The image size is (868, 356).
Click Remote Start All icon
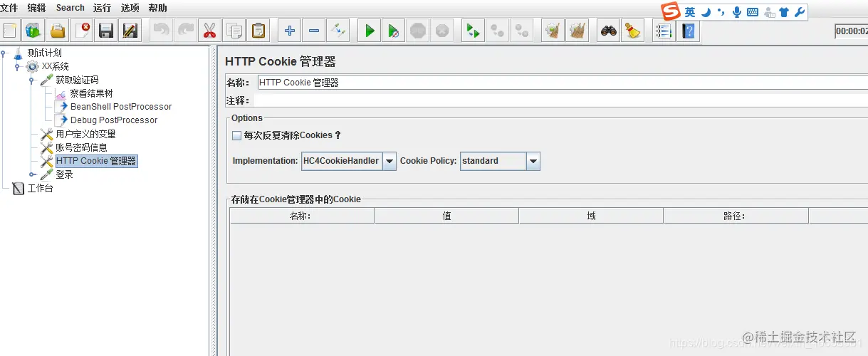point(473,31)
